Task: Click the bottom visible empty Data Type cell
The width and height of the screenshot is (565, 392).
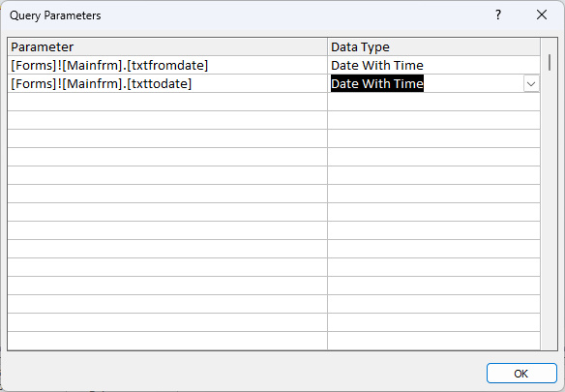Action: pyautogui.click(x=433, y=341)
